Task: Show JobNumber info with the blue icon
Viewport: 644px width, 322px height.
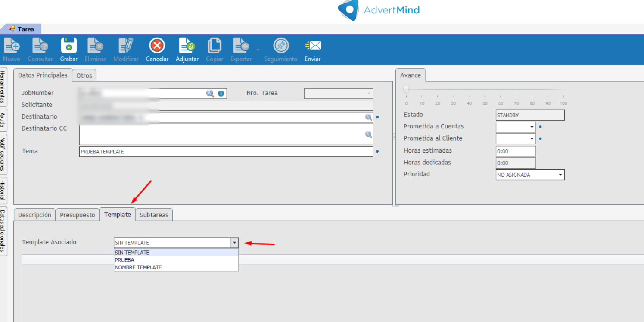Action: coord(221,94)
